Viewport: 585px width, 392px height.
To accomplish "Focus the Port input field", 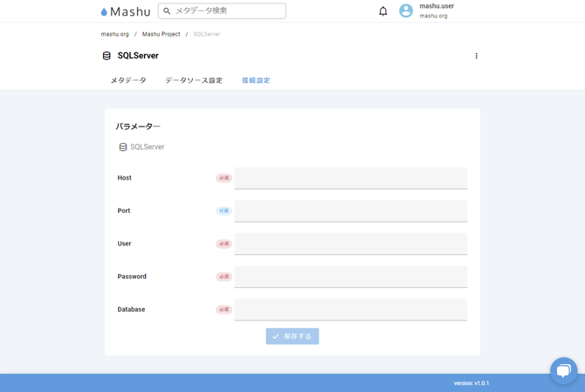I will coord(350,211).
